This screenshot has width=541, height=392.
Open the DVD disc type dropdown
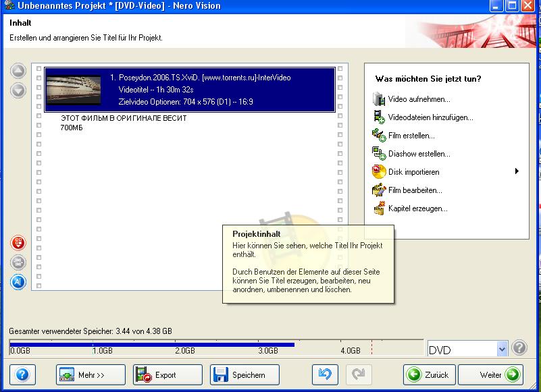(501, 349)
